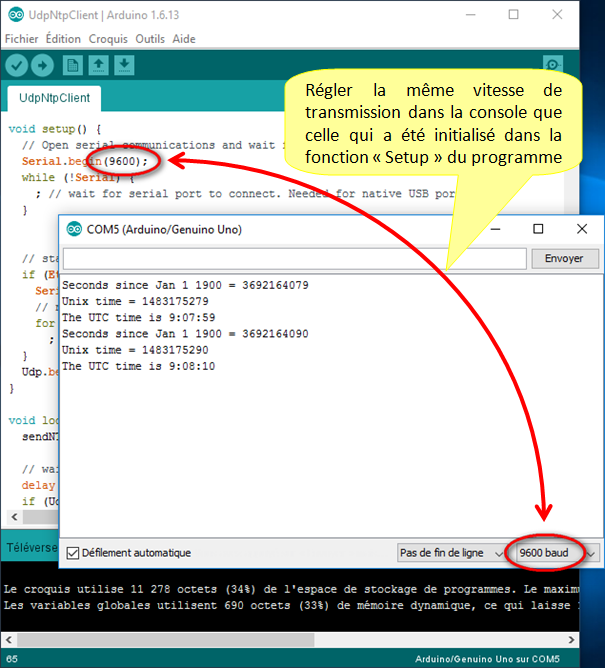
Task: Click the '// Open serial communications' comment line
Action: point(153,145)
